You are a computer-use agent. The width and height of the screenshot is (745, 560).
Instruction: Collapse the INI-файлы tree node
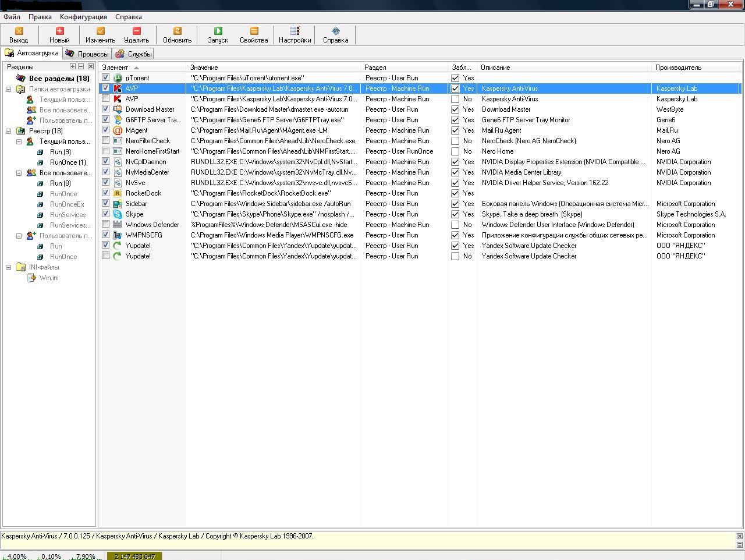[x=9, y=267]
